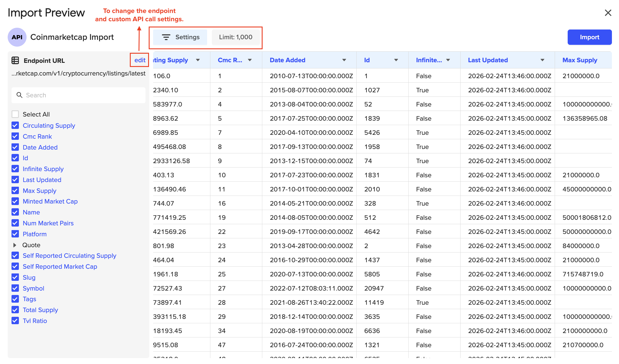Close the Import Preview dialog
619x364 pixels.
[608, 13]
